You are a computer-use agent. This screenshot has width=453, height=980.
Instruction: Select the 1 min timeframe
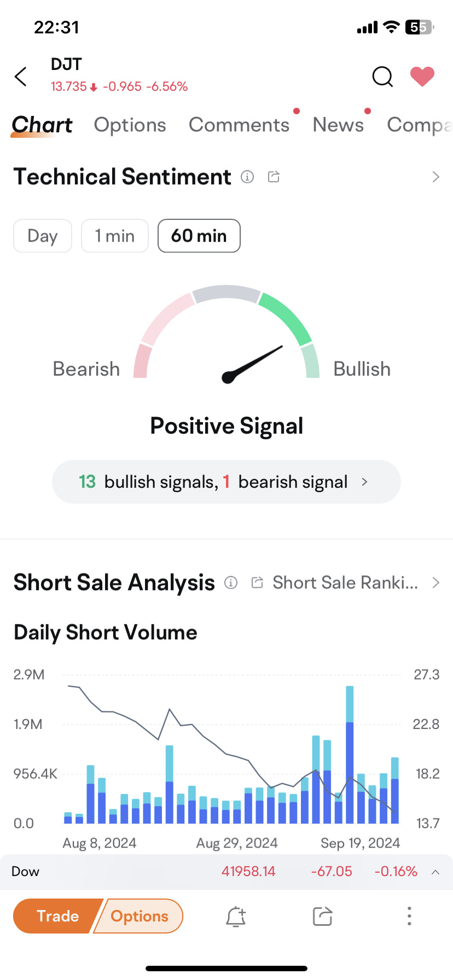(115, 236)
